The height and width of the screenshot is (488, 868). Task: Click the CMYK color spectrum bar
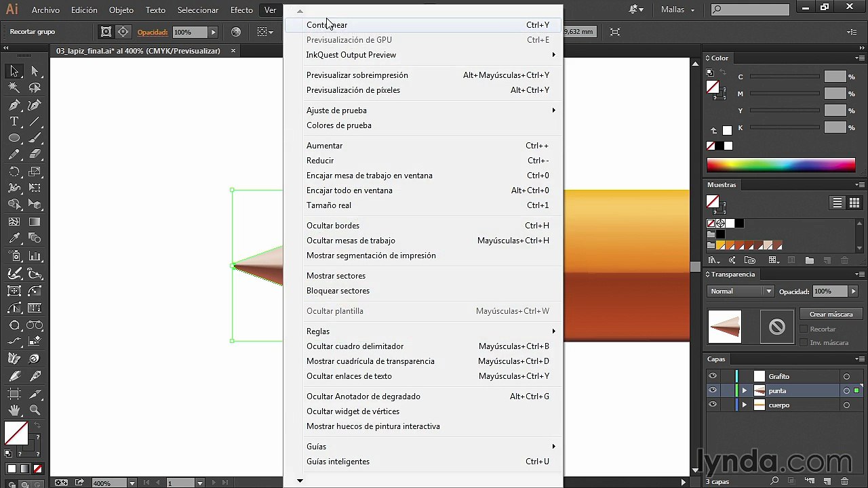pos(781,165)
